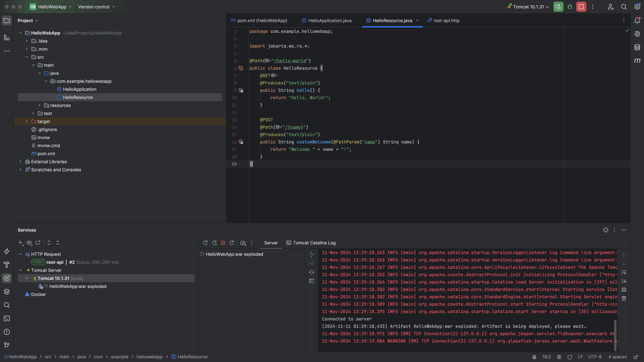Enable IDE settings via gear icon with badge
Image resolution: width=644 pixels, height=362 pixels.
[637, 7]
